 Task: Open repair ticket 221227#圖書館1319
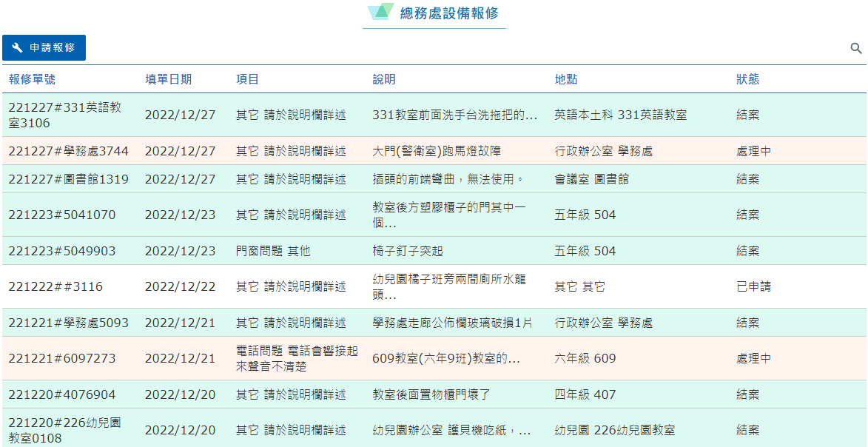coord(68,179)
